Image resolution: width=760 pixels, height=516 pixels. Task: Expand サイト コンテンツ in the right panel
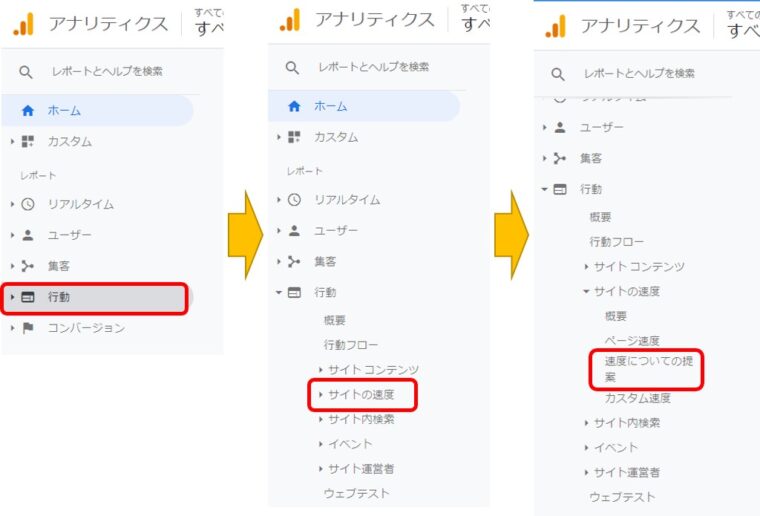[635, 266]
